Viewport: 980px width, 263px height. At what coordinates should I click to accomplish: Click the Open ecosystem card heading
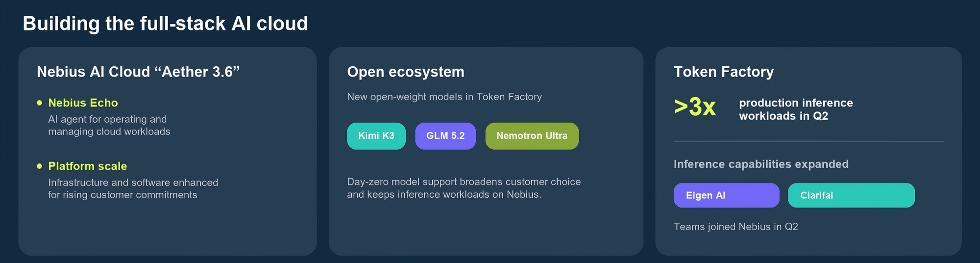click(x=406, y=72)
